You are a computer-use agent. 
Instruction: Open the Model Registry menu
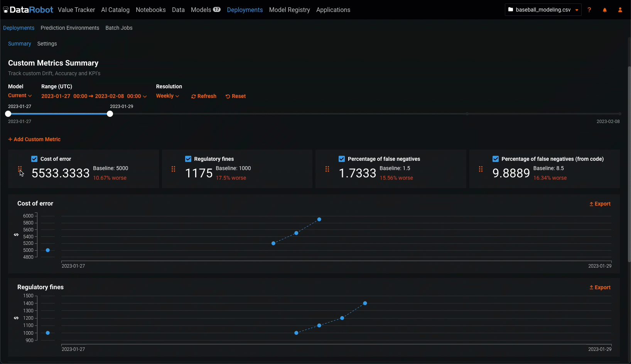pyautogui.click(x=289, y=10)
